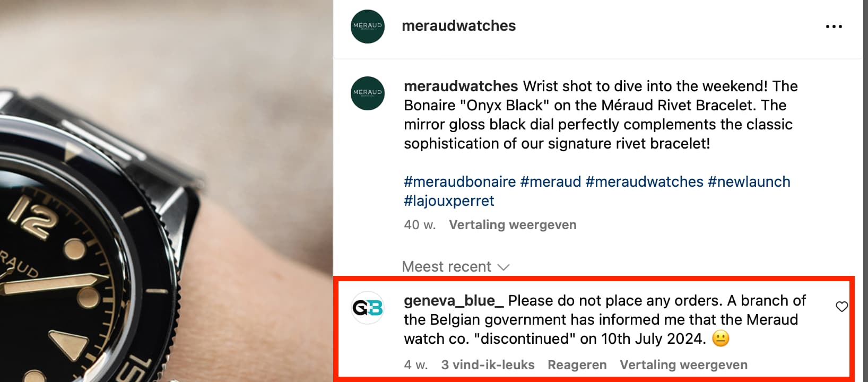The height and width of the screenshot is (382, 868).
Task: Open meraudwatches profile from header username
Action: point(458,26)
